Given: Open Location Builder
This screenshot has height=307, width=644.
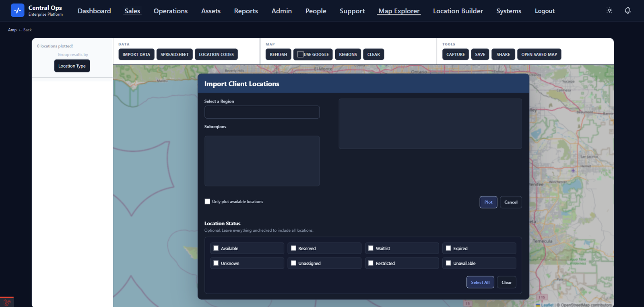Looking at the screenshot, I should click(458, 11).
